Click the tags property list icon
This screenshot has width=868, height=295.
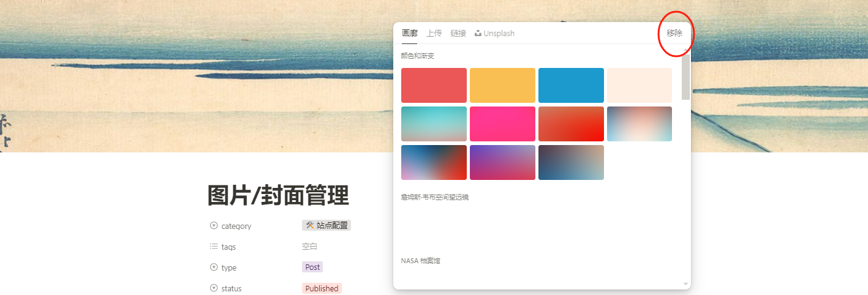click(x=214, y=247)
